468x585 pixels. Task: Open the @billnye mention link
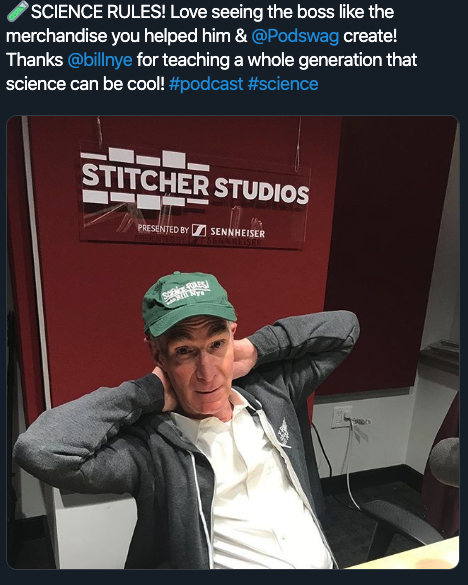pyautogui.click(x=100, y=60)
